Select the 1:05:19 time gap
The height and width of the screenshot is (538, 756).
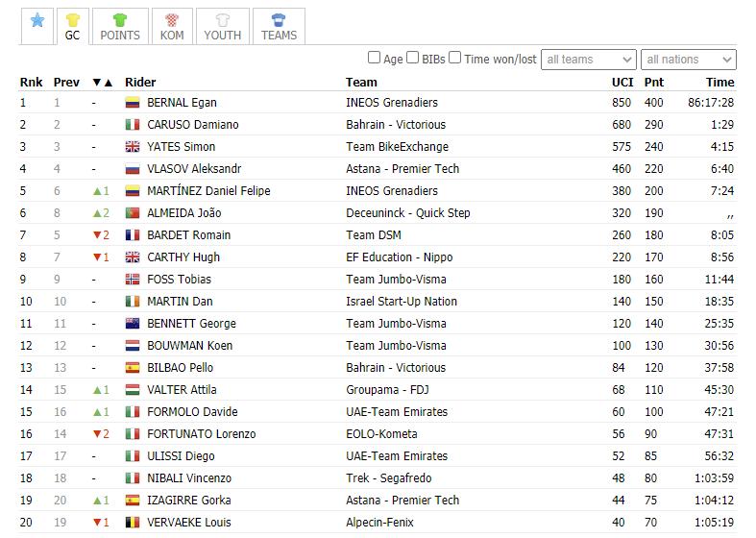click(x=714, y=523)
